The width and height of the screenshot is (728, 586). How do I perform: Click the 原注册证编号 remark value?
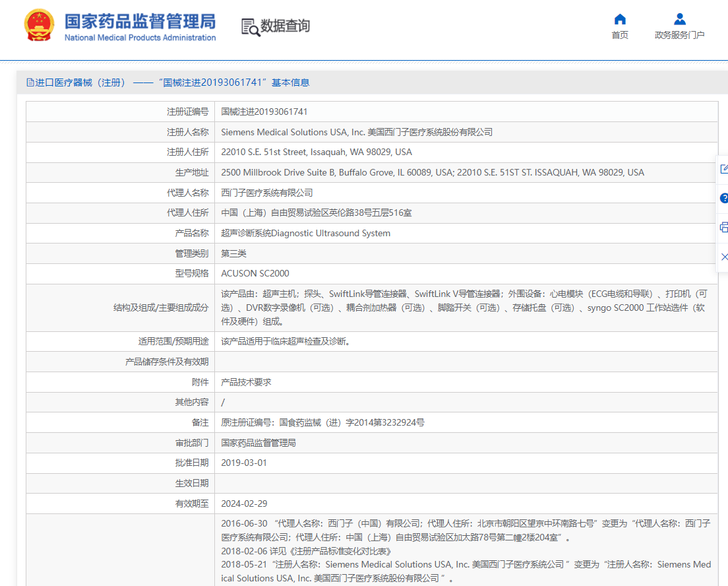[322, 422]
